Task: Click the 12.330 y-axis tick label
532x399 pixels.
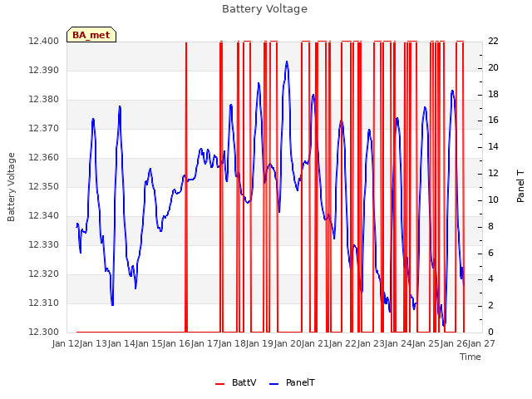Action: pyautogui.click(x=43, y=245)
